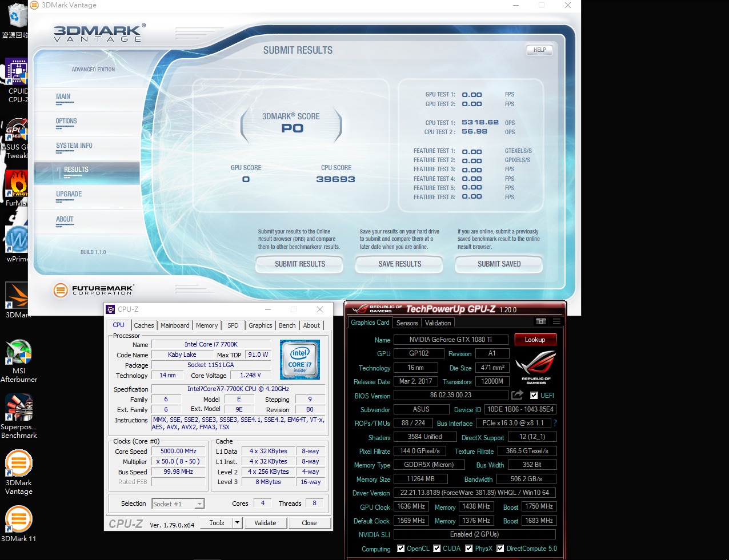Screen dimensions: 729x560
Task: Select the wPrime desktop shortcut
Action: click(16, 244)
